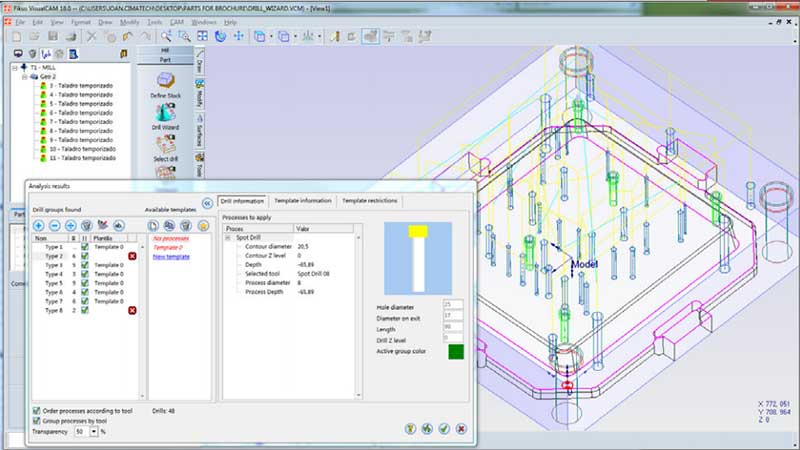Toggle checkbox for Type 4 drill group
Image resolution: width=800 pixels, height=450 pixels.
coord(85,273)
